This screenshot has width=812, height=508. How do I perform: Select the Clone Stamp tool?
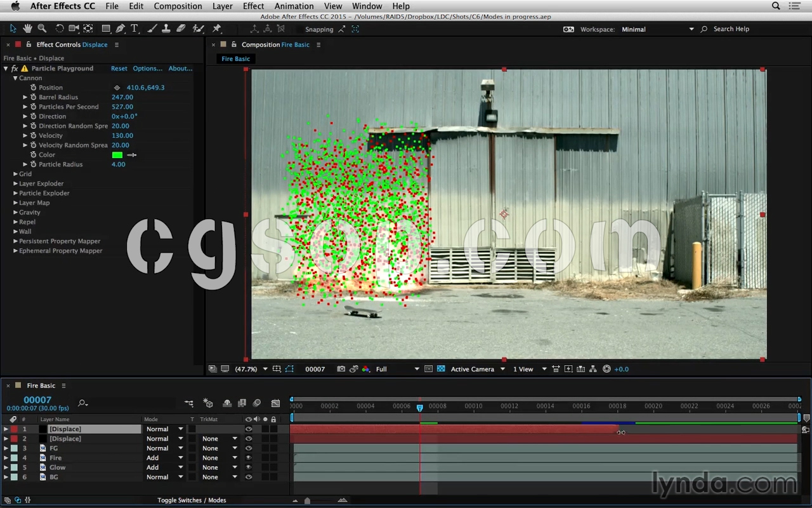pos(166,29)
